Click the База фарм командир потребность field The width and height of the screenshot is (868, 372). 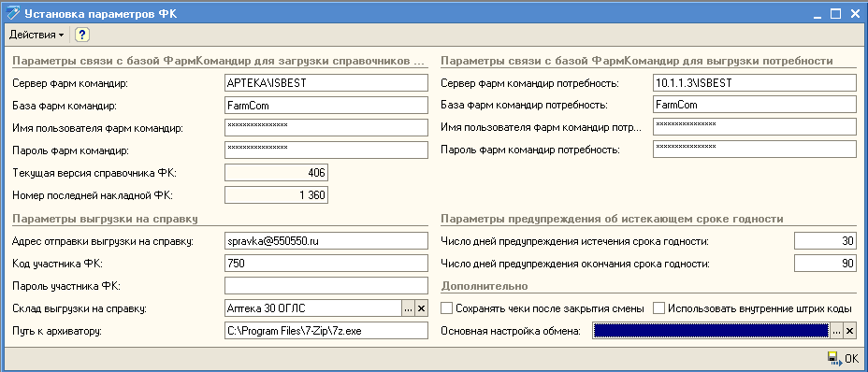click(755, 105)
